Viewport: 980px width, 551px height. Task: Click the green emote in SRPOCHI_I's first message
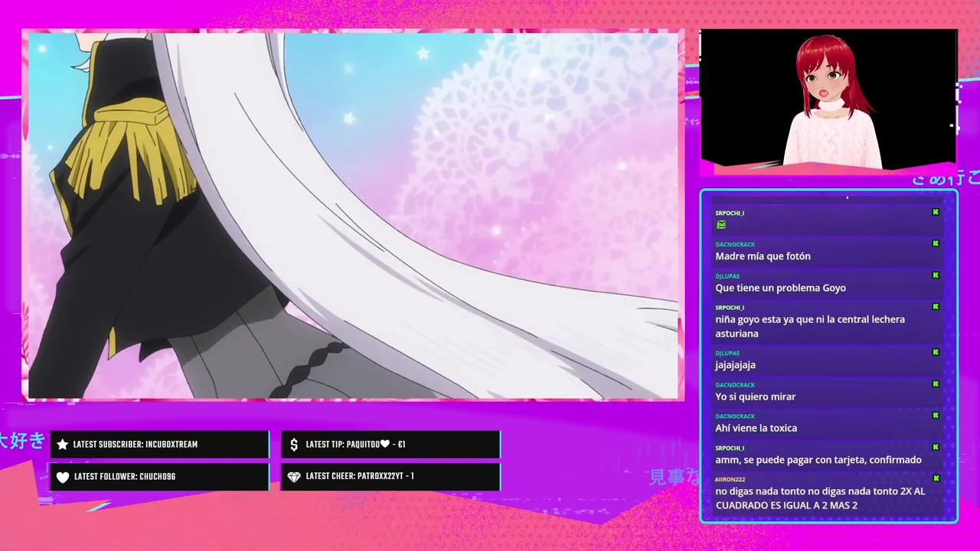(x=720, y=225)
